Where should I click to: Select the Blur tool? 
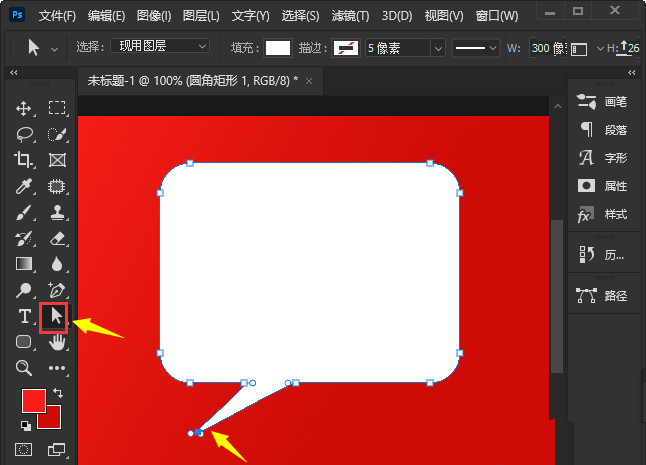(57, 264)
